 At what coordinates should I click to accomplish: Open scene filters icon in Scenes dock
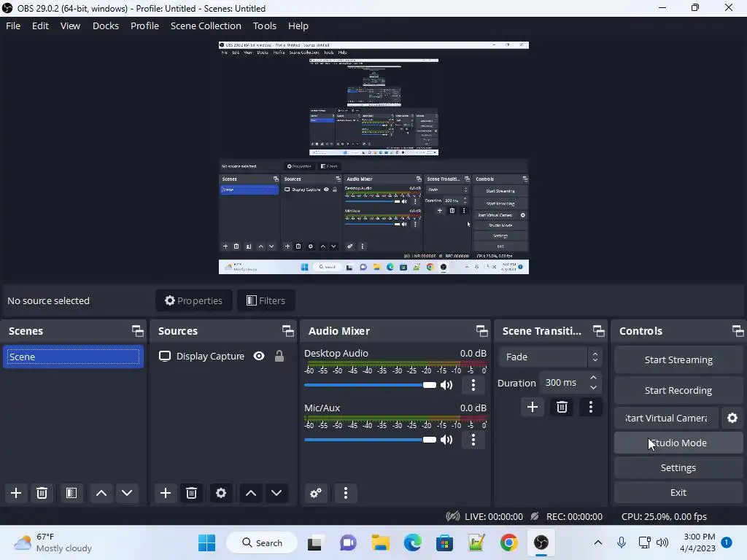coord(71,493)
